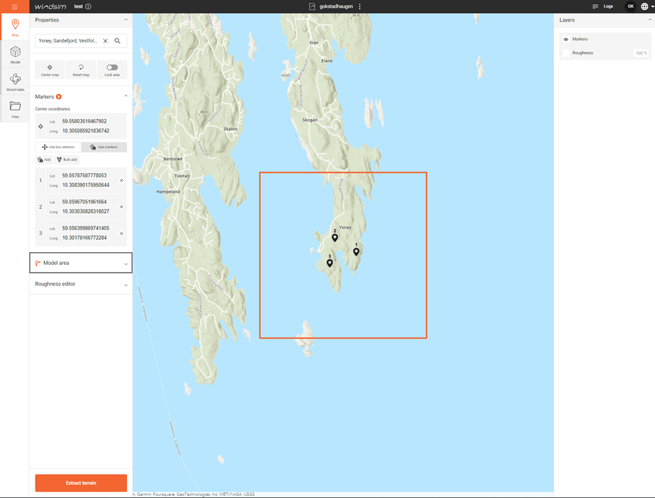Open the Model section in sidebar
655x498 pixels.
(x=15, y=54)
